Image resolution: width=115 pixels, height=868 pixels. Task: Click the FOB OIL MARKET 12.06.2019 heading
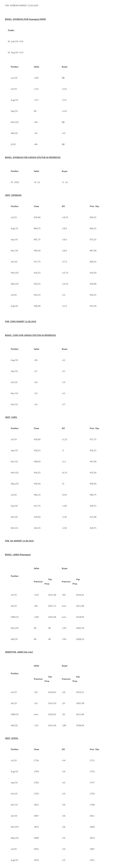point(19,541)
